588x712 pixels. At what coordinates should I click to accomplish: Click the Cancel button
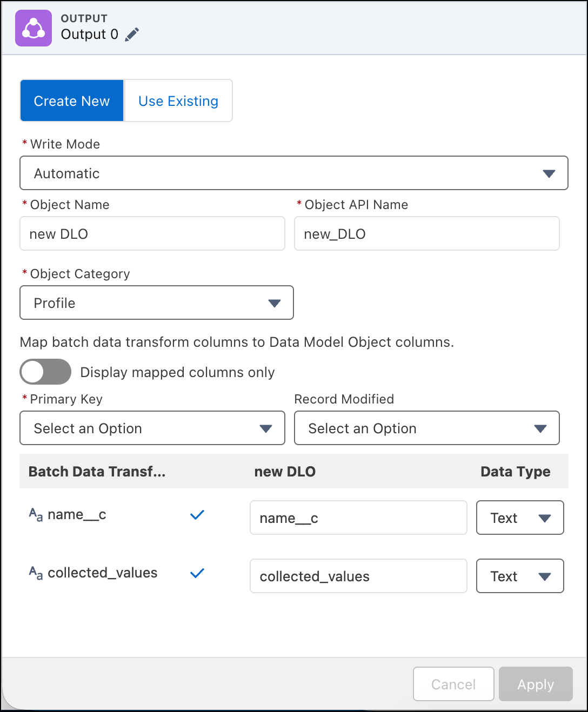click(x=453, y=684)
